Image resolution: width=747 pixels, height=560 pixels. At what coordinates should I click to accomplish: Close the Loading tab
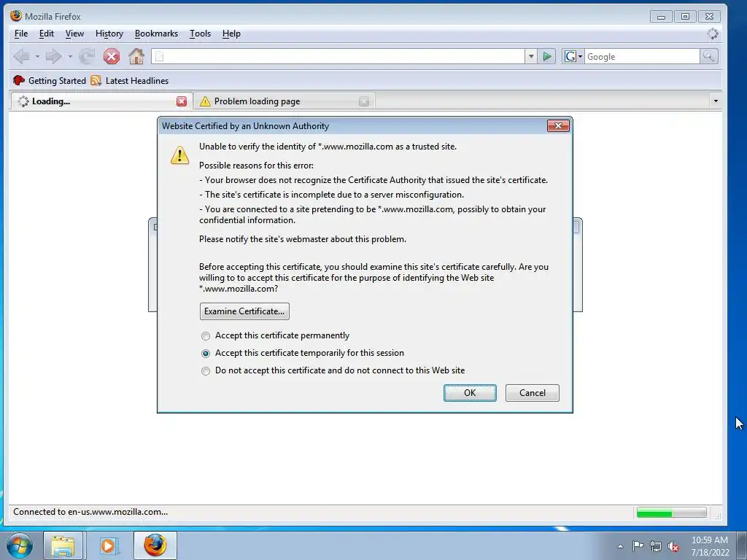coord(182,101)
